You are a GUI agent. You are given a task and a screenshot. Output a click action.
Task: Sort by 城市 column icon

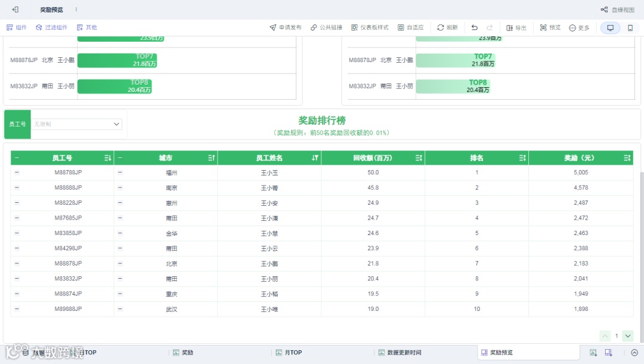point(212,158)
